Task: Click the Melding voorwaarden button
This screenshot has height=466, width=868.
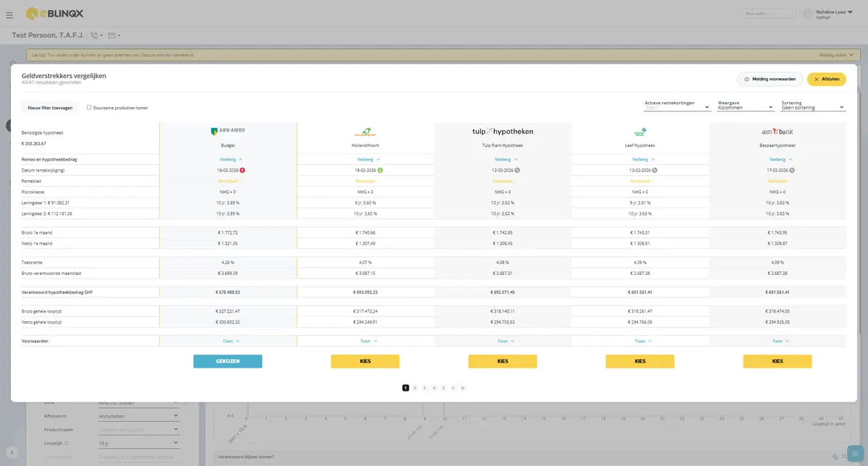Action: (x=770, y=79)
